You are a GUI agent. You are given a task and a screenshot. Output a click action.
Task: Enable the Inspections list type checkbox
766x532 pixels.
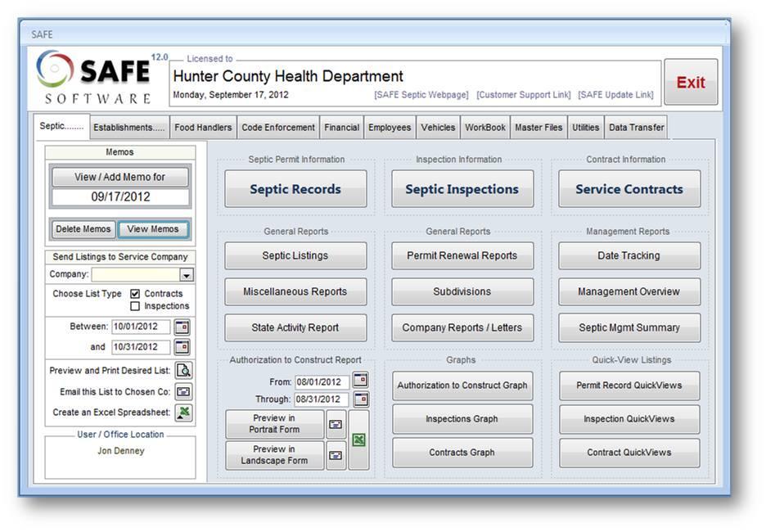coord(135,306)
